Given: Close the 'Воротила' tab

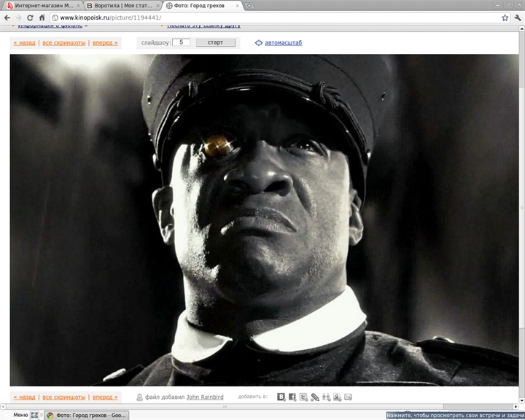Looking at the screenshot, I should click(157, 6).
